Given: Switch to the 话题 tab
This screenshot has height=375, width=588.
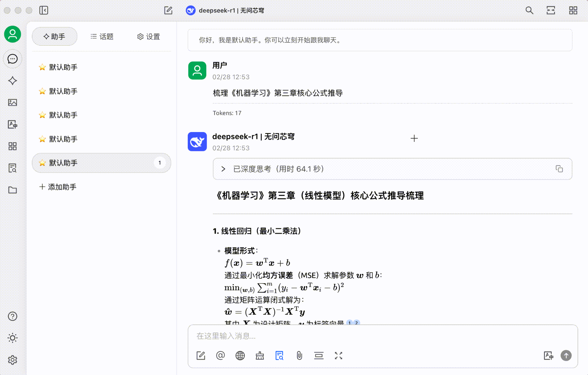Looking at the screenshot, I should pyautogui.click(x=102, y=37).
